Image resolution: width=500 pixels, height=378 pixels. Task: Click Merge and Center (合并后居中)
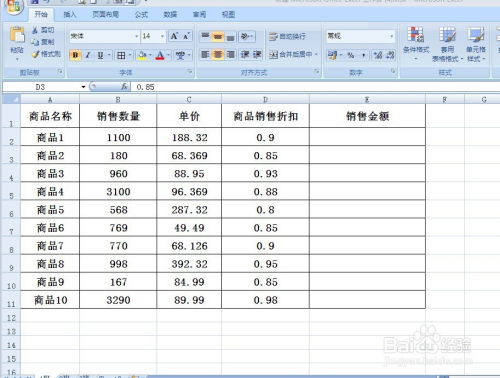[290, 54]
